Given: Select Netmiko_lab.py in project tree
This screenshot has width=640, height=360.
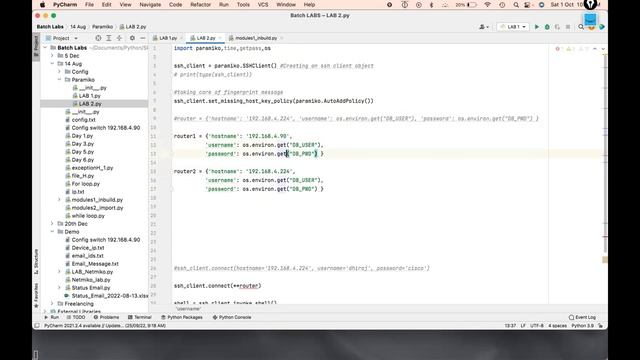Looking at the screenshot, I should 91,280.
